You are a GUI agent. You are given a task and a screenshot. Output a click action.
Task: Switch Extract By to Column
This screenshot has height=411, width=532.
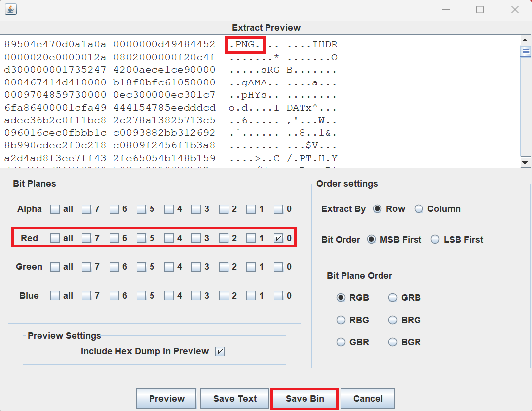[418, 208]
